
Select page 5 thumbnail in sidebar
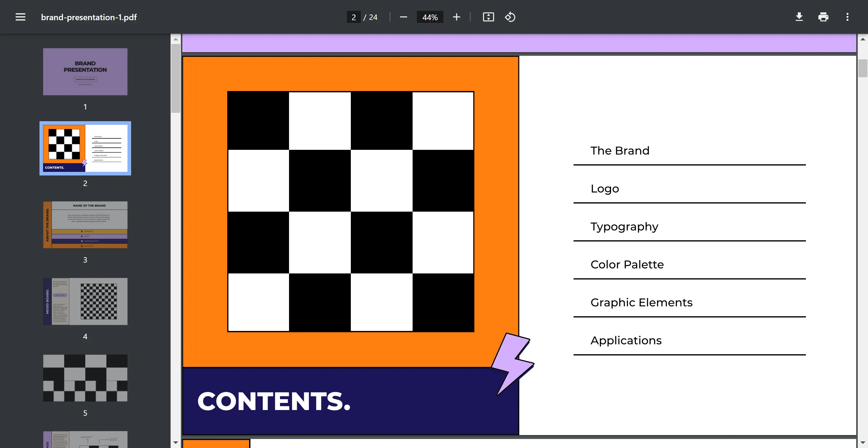click(85, 378)
